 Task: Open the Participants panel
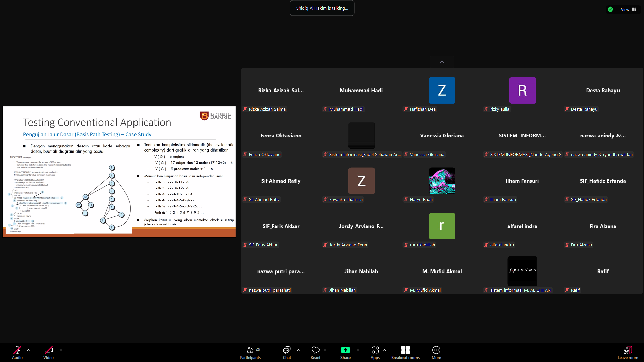point(250,352)
